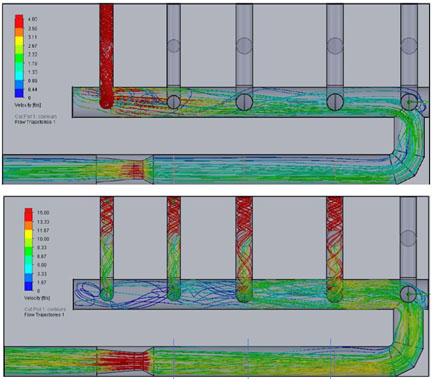Select the red inlet pipe in top plot
This screenshot has width=432, height=379.
pyautogui.click(x=106, y=55)
